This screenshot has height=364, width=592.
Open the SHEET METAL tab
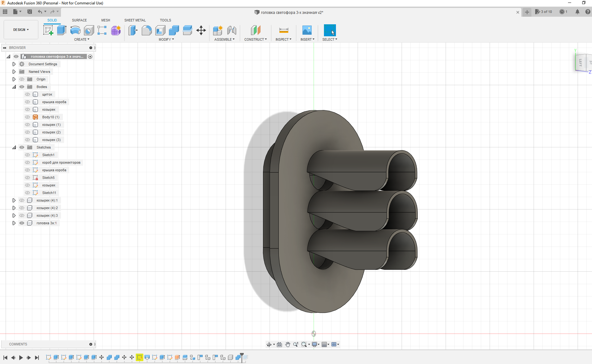(135, 20)
